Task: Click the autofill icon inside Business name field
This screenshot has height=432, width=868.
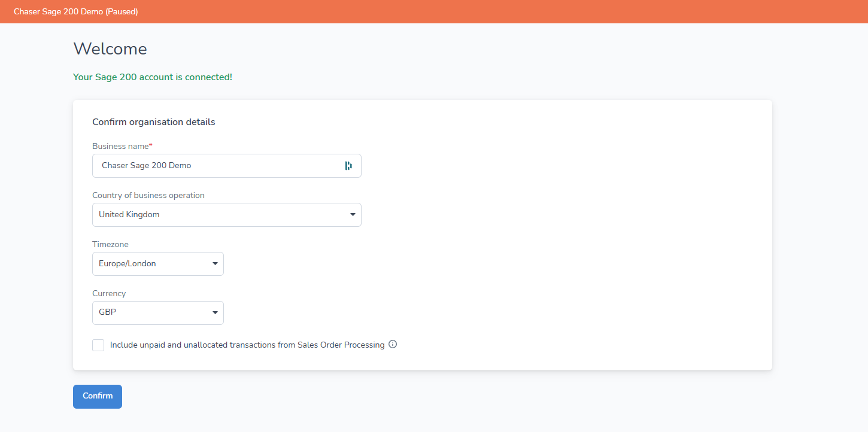Action: 348,166
